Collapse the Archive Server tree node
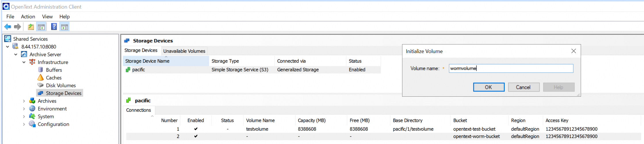The height and width of the screenshot is (144, 644). (16, 54)
